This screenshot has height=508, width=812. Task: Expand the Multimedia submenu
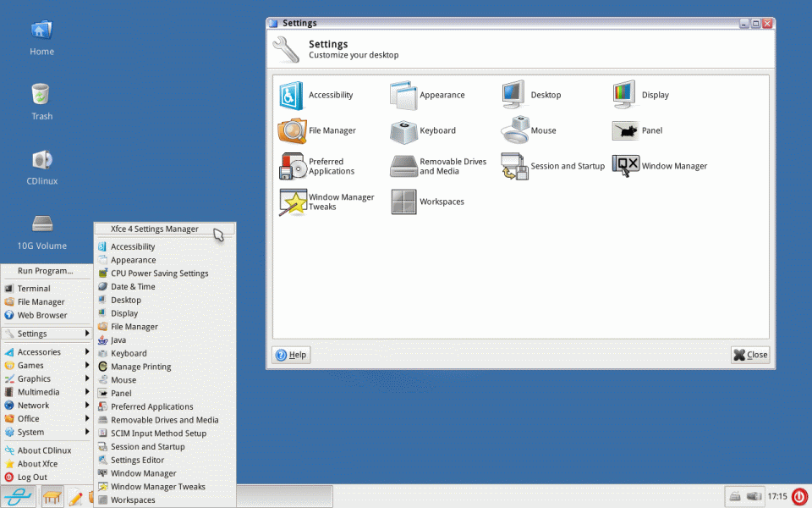47,392
